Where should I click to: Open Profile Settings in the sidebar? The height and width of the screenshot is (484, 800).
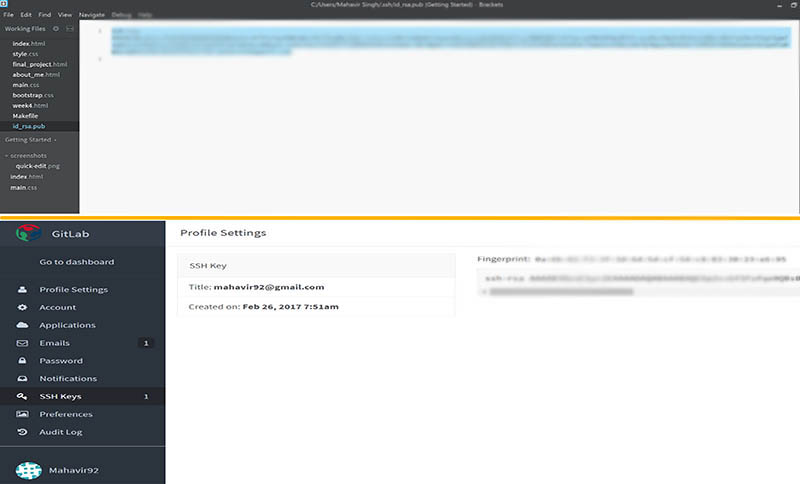[x=74, y=290]
